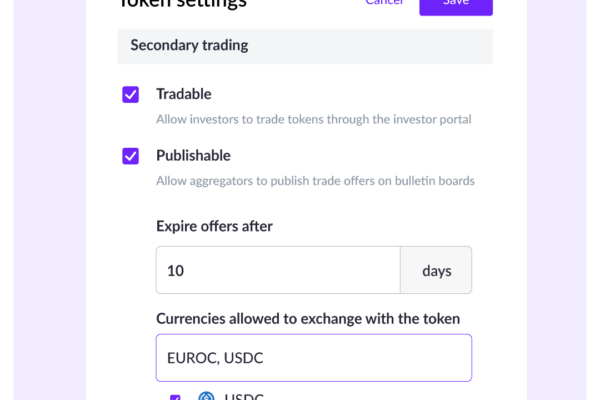Viewport: 600px width, 400px height.
Task: Deselect the USDC currency checkbox
Action: click(x=175, y=397)
